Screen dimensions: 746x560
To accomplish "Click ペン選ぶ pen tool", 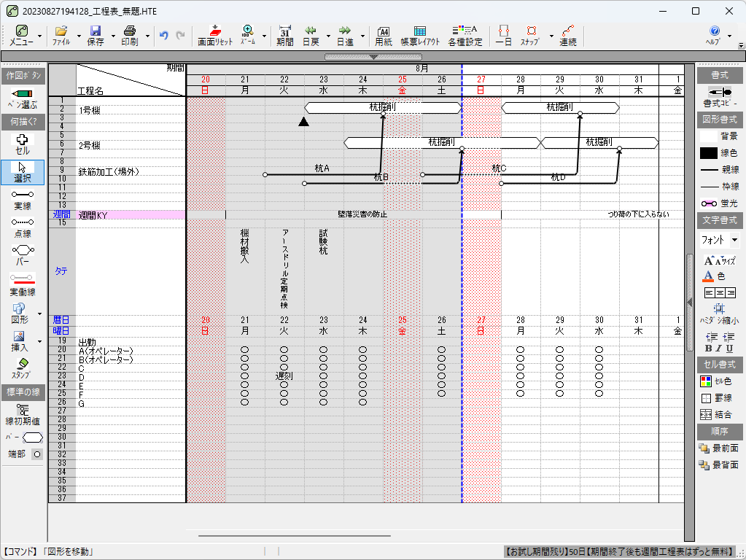I will (23, 98).
